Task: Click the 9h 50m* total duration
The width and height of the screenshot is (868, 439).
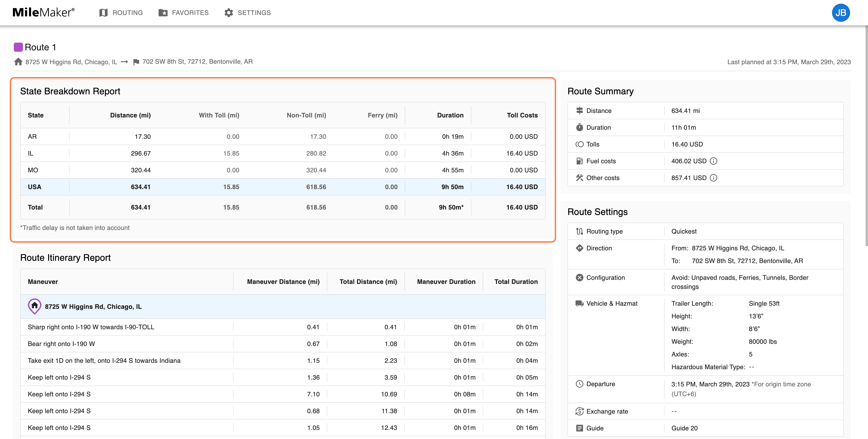Action: coord(451,207)
